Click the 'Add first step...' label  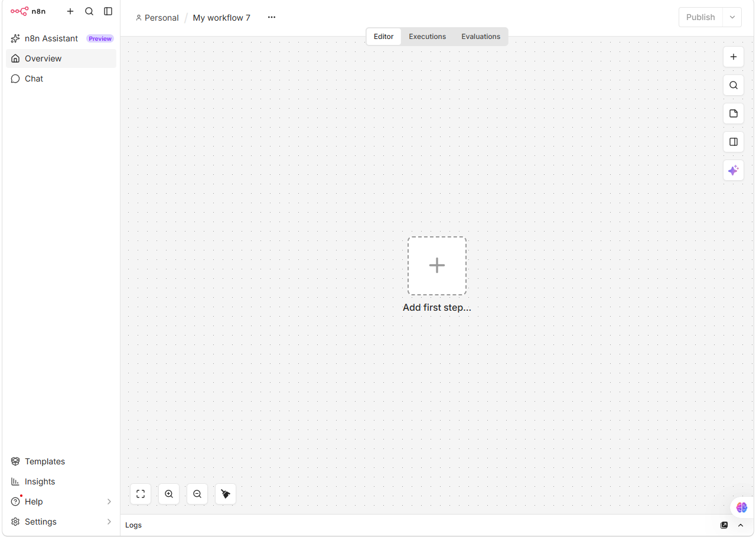pyautogui.click(x=437, y=307)
